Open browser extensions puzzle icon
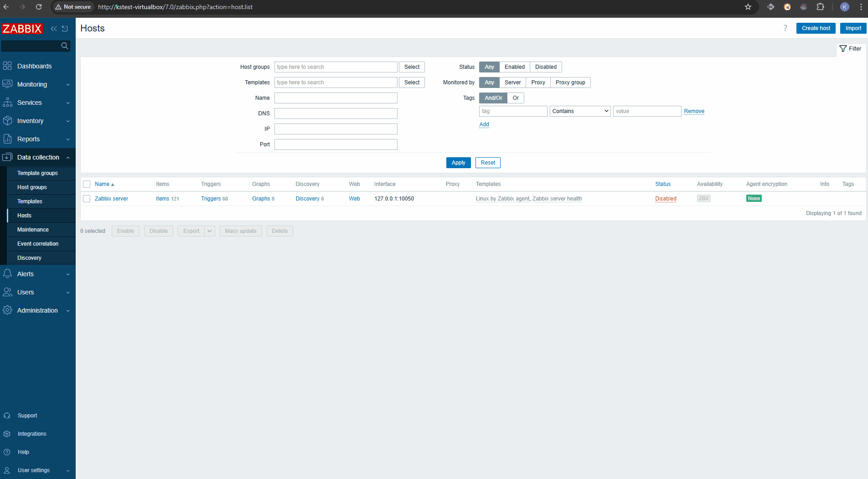This screenshot has height=479, width=868. tap(820, 7)
